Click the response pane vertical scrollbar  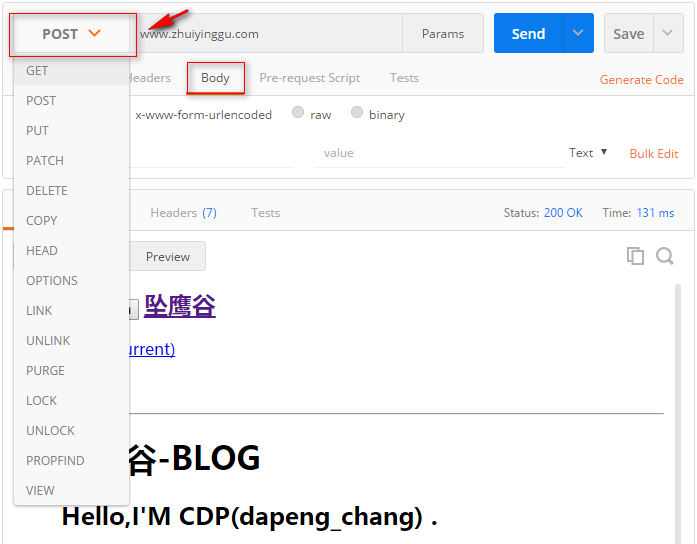click(678, 413)
